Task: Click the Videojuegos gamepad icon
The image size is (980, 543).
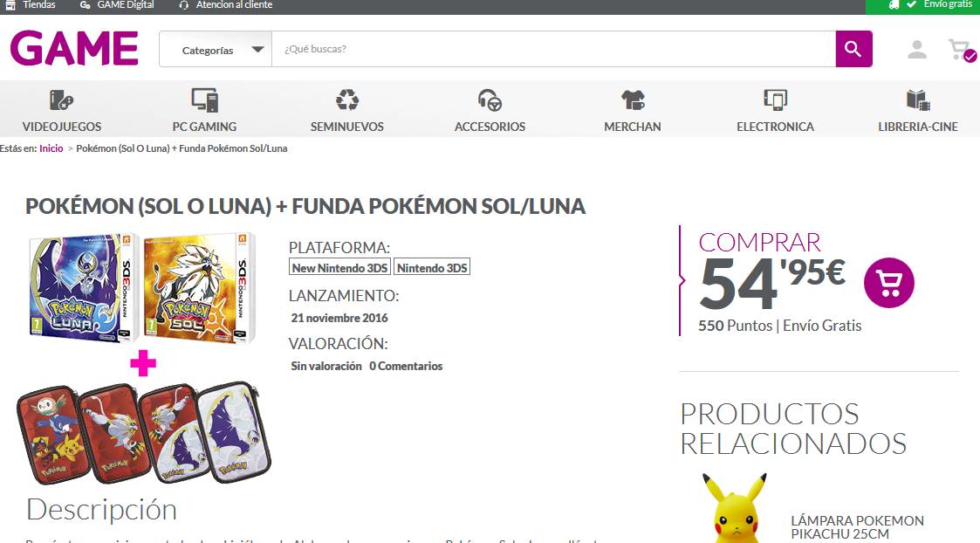Action: click(61, 100)
